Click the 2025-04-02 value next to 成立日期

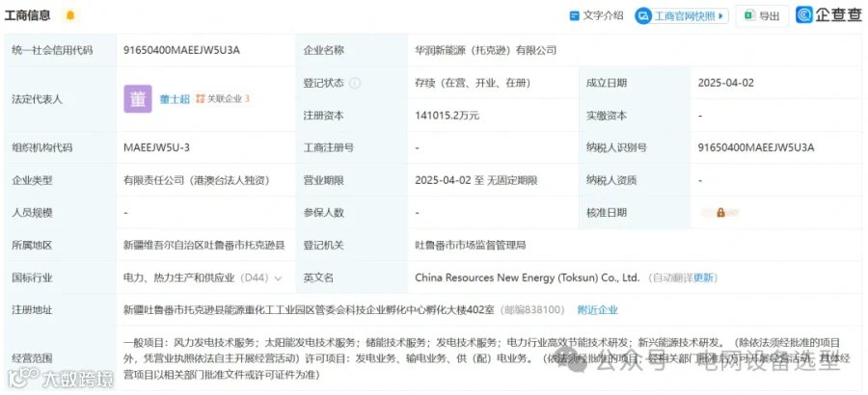coord(725,84)
